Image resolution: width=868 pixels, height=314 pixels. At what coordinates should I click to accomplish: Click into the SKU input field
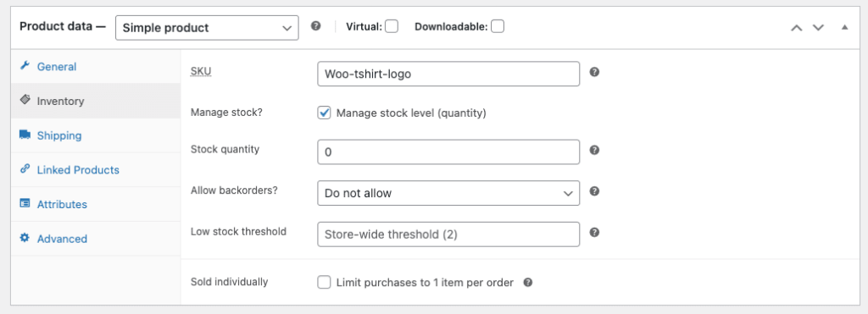pyautogui.click(x=448, y=74)
